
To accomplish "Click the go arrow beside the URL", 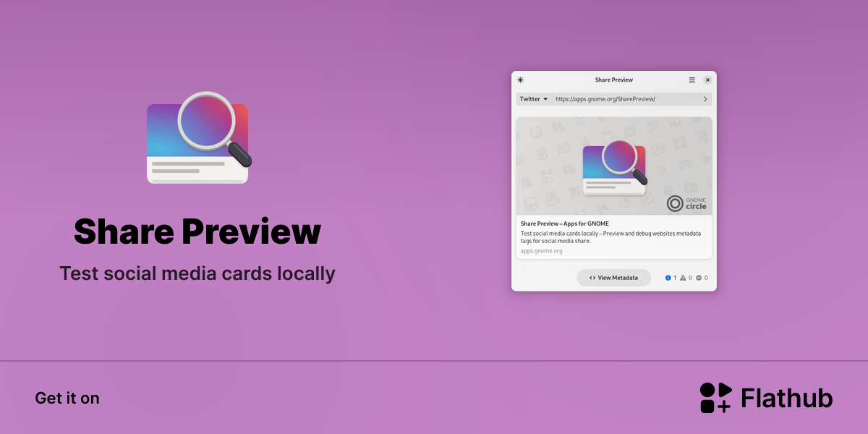I will point(705,99).
